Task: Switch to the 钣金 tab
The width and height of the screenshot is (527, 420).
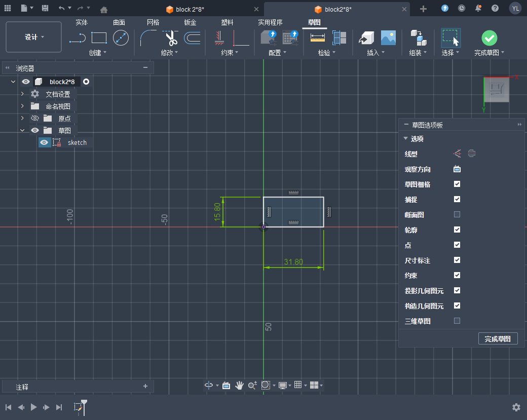Action: click(190, 22)
